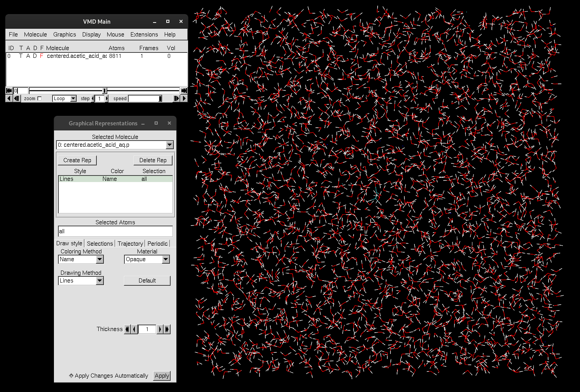Increase line Thickness by one step
Screen dimensions: 580x392
coord(160,329)
